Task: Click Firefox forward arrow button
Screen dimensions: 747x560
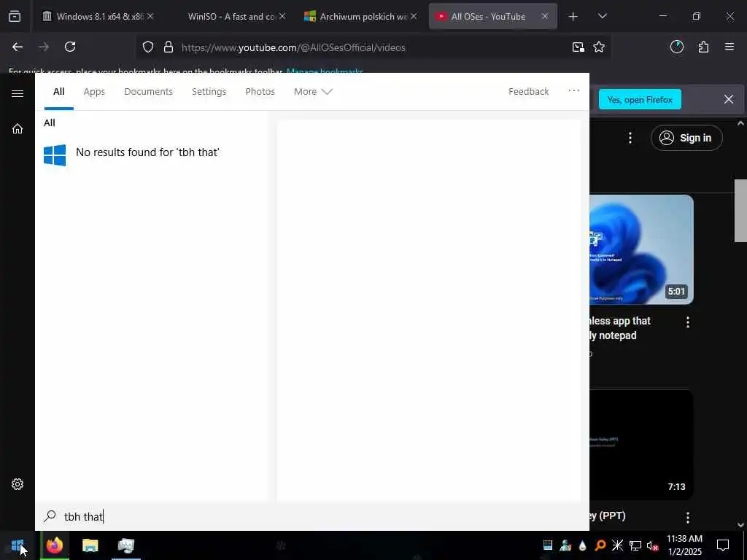Action: click(x=44, y=47)
